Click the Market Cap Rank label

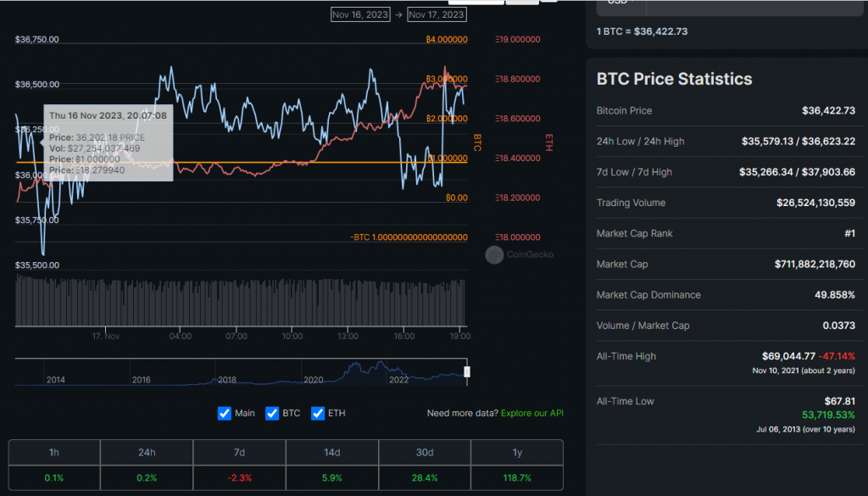pos(634,233)
